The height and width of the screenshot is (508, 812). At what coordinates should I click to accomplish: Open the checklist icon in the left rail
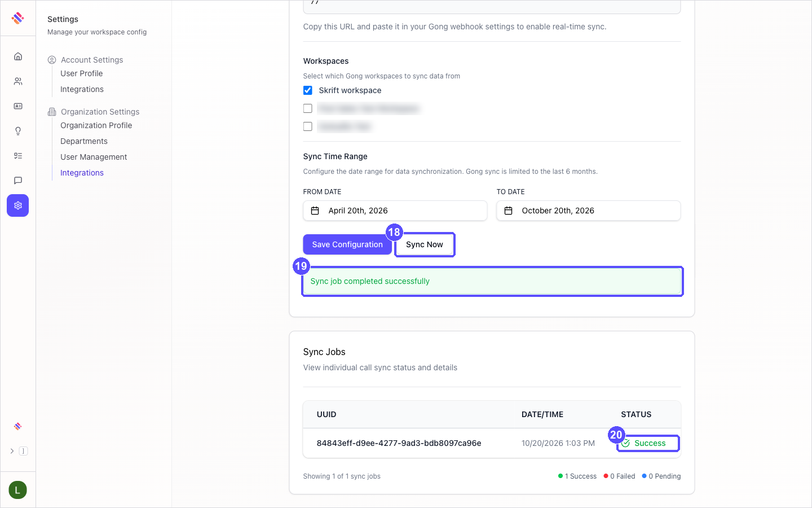[x=18, y=156]
